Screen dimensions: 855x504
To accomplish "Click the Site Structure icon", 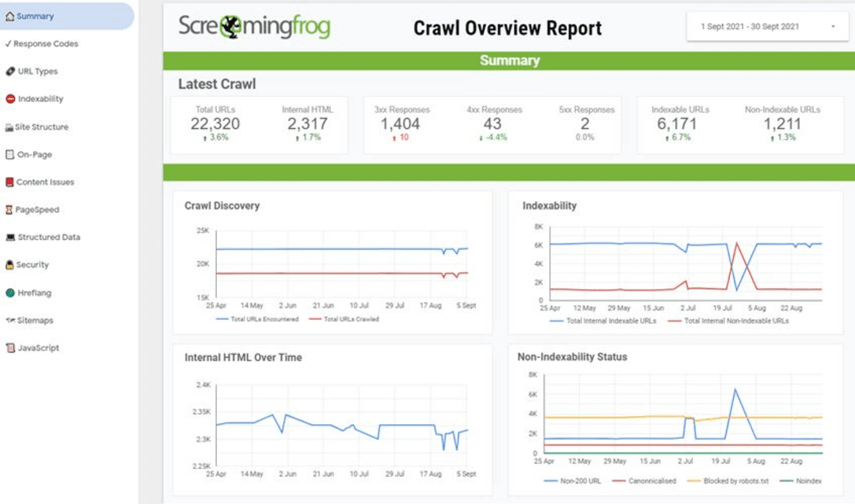I will coord(8,126).
